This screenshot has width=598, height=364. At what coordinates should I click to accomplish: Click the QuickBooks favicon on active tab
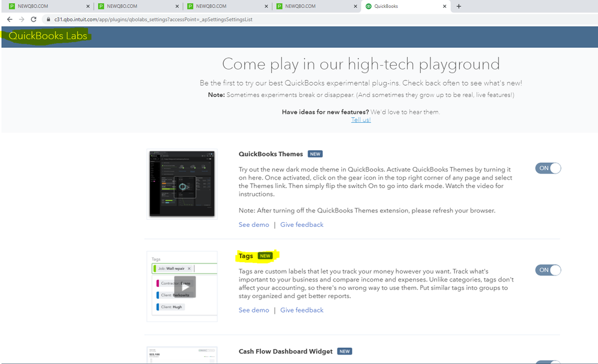(x=368, y=6)
